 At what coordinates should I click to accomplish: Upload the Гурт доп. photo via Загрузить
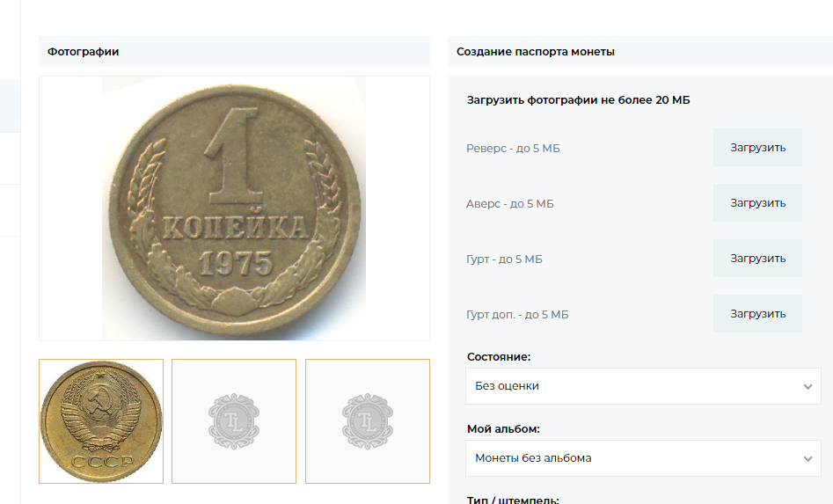coord(757,314)
